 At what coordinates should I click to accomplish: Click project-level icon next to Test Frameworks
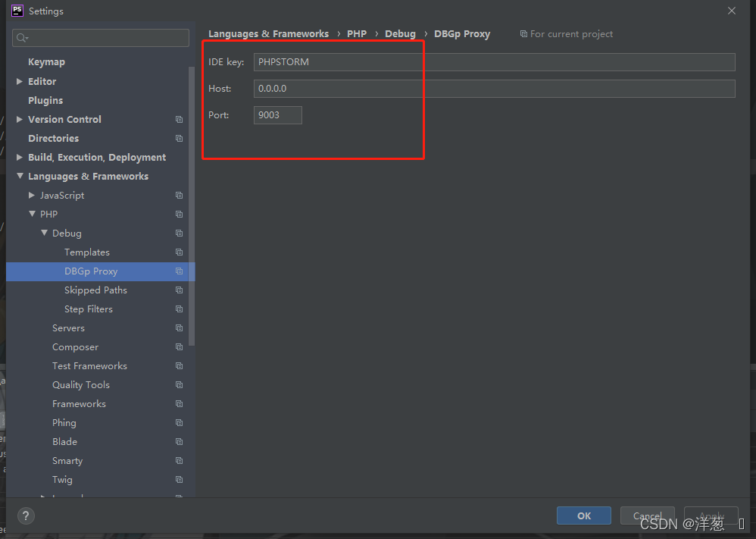click(180, 365)
